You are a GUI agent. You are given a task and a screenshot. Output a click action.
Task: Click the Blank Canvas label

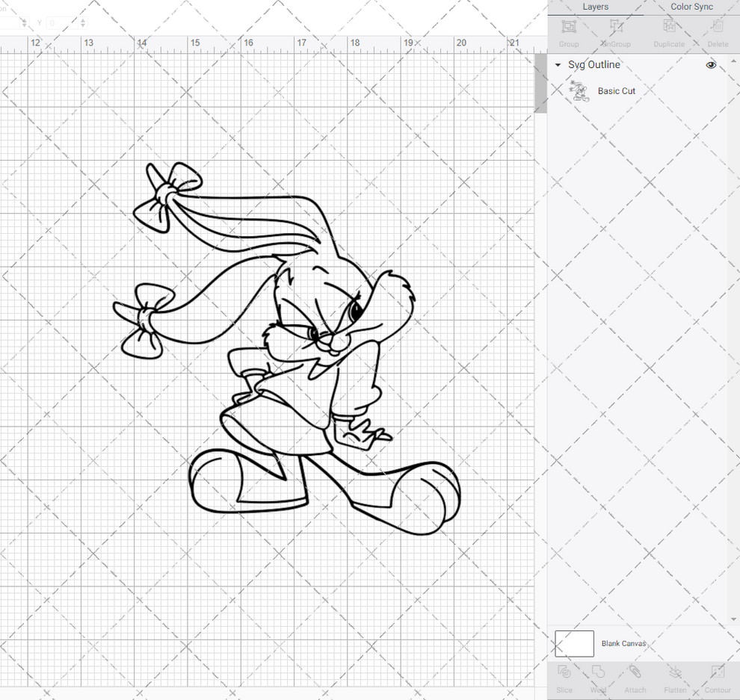(x=623, y=643)
